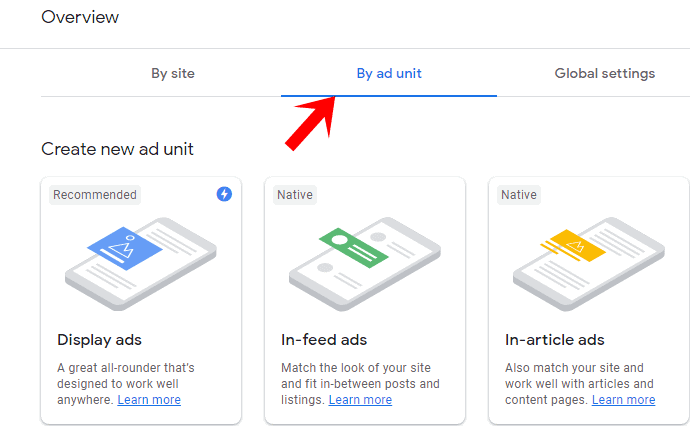Open Learn more link for Display ads
690x426 pixels.
pyautogui.click(x=149, y=400)
